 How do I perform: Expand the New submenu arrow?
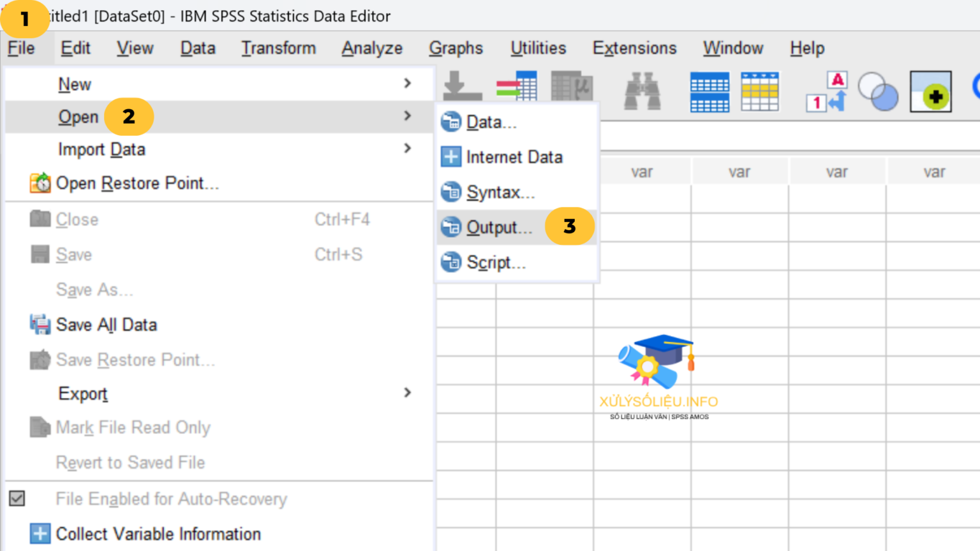pyautogui.click(x=408, y=84)
